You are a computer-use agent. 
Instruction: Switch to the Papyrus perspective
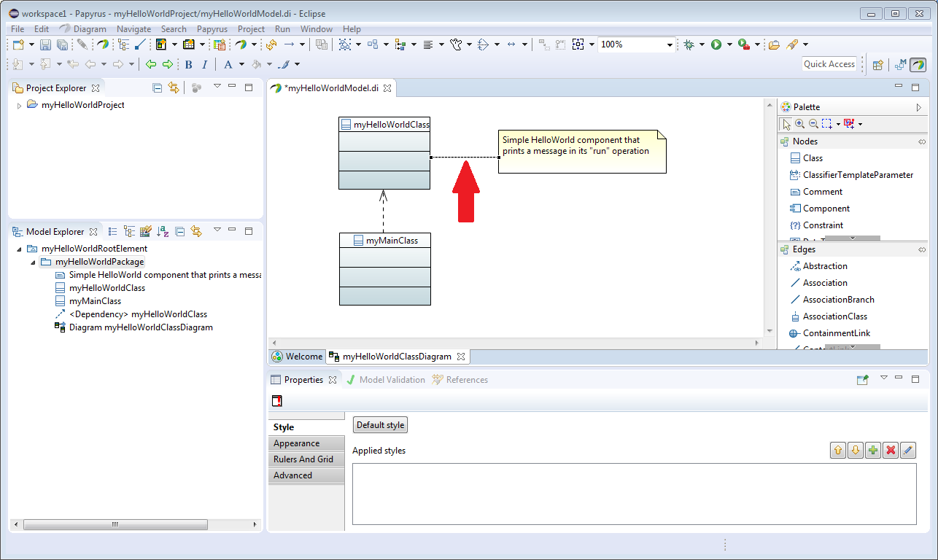[x=918, y=64]
